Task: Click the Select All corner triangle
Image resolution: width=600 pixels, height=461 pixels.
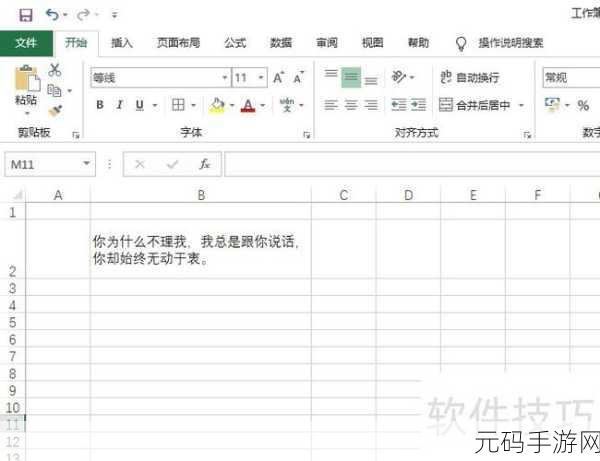Action: [x=17, y=195]
